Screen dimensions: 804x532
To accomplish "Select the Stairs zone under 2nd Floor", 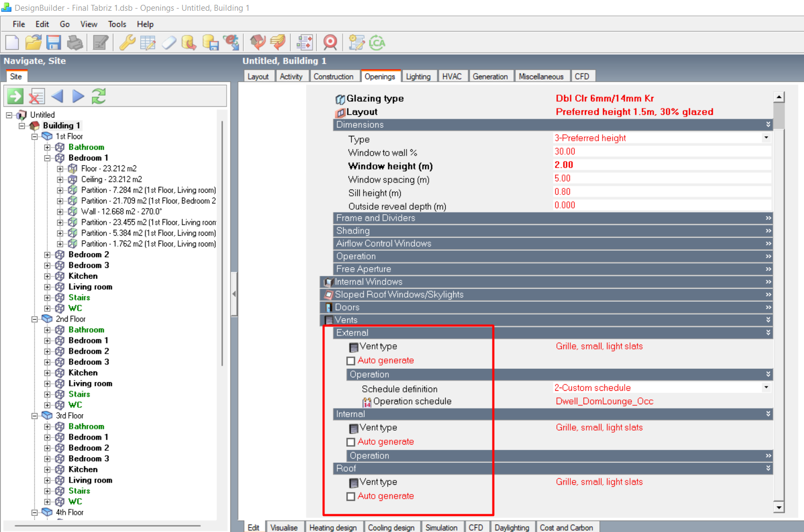I will [79, 394].
